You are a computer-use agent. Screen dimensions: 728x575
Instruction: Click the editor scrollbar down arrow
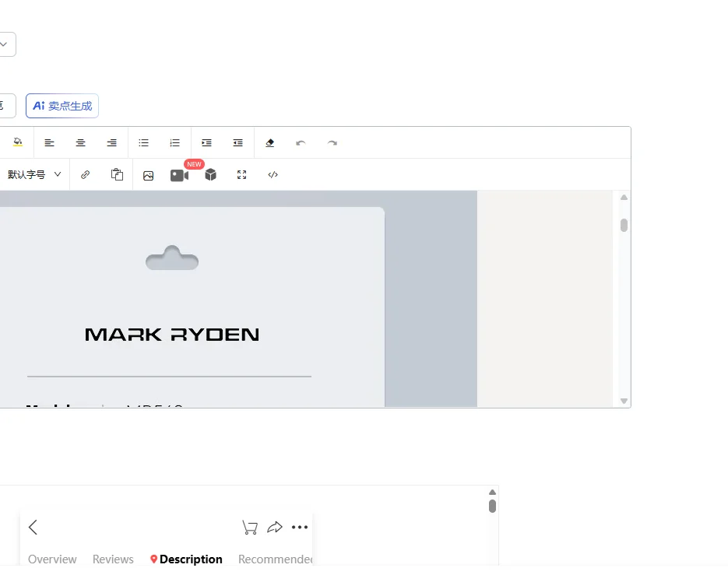pyautogui.click(x=624, y=401)
